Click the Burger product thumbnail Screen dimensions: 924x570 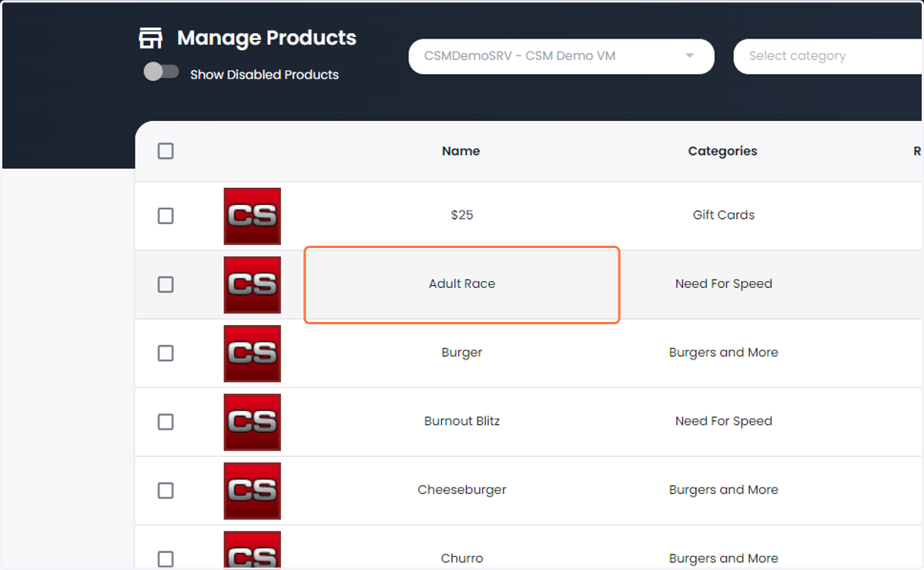coord(253,353)
